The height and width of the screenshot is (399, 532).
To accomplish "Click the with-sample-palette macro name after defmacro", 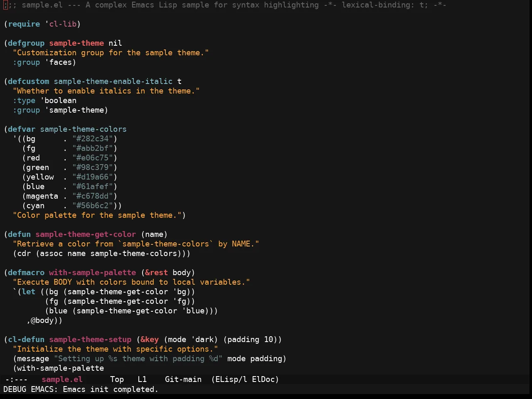I will pos(93,273).
